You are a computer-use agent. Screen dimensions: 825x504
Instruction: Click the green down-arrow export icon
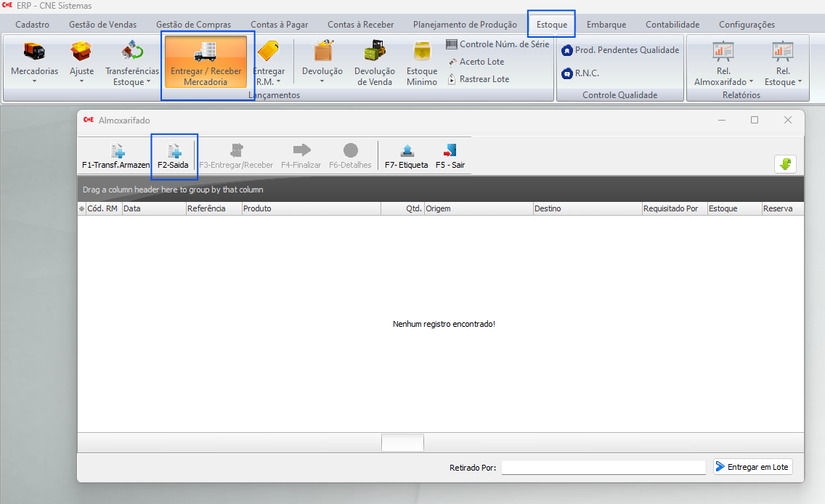785,164
